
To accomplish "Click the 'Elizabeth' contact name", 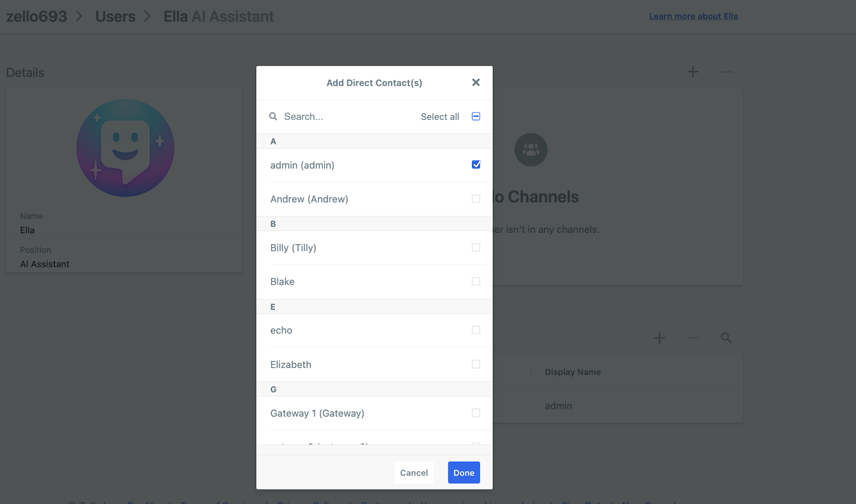I will 291,364.
